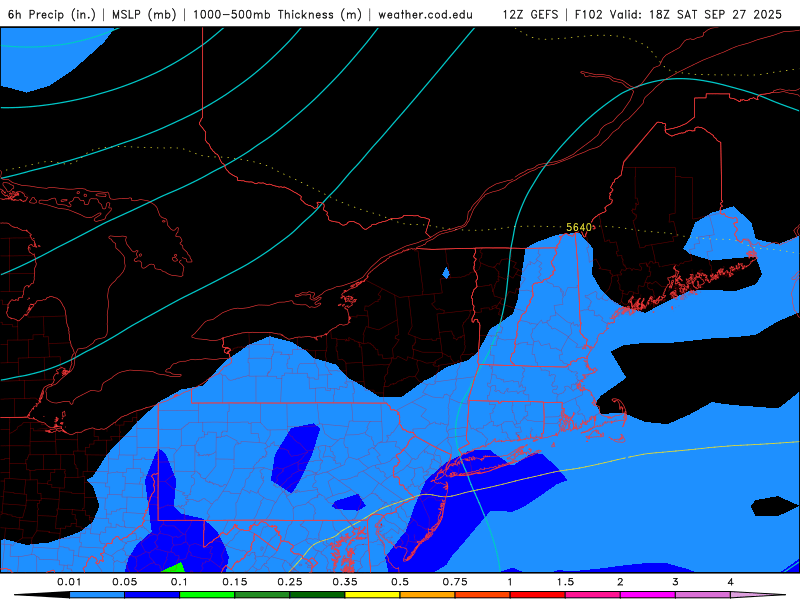This screenshot has width=800, height=600.
Task: Click the 'MSLP (mb)' header label
Action: [x=144, y=15]
